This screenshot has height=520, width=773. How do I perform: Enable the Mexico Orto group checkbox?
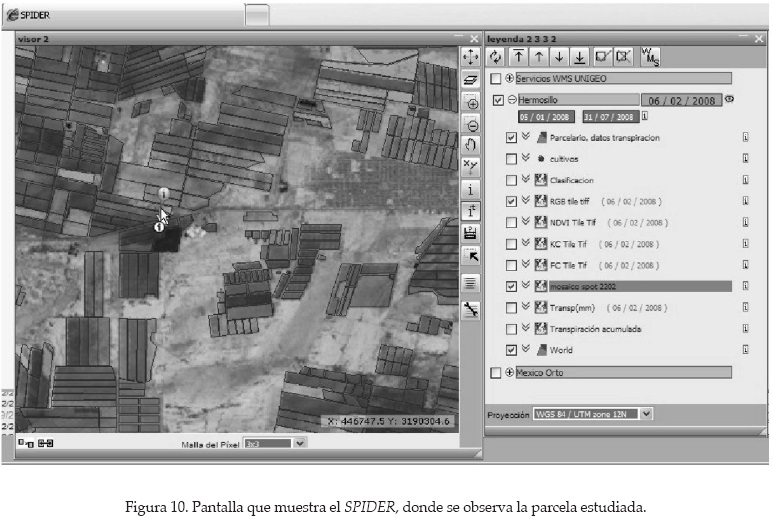tap(496, 373)
